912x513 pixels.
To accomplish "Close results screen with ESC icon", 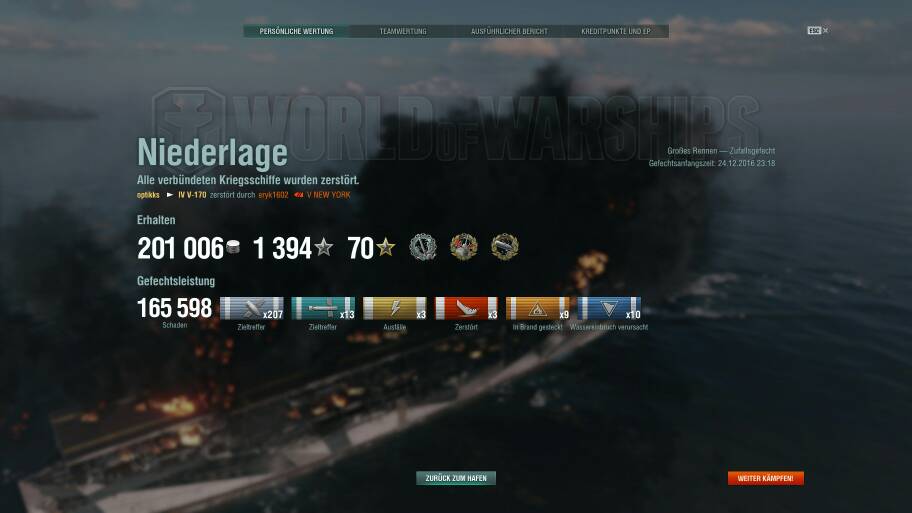I will pos(817,30).
